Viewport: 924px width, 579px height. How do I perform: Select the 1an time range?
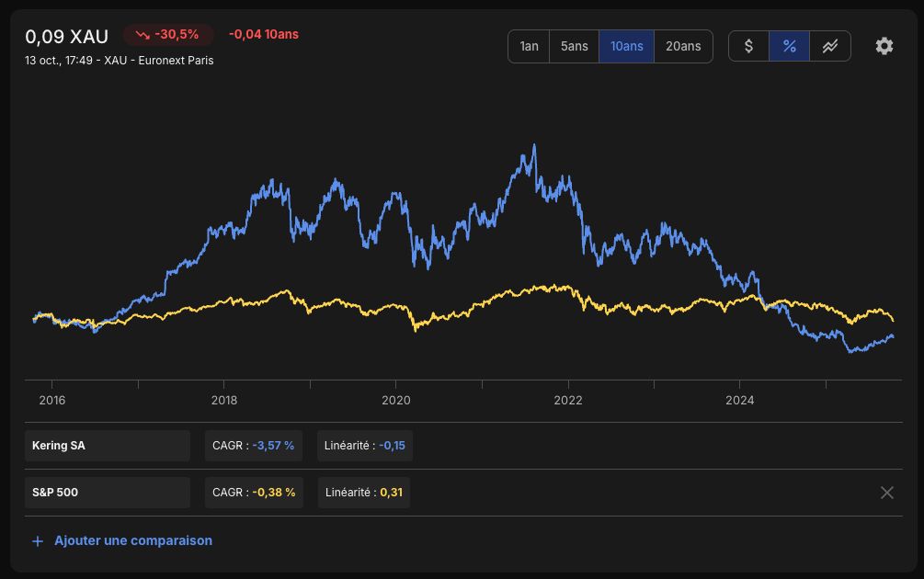pos(529,46)
